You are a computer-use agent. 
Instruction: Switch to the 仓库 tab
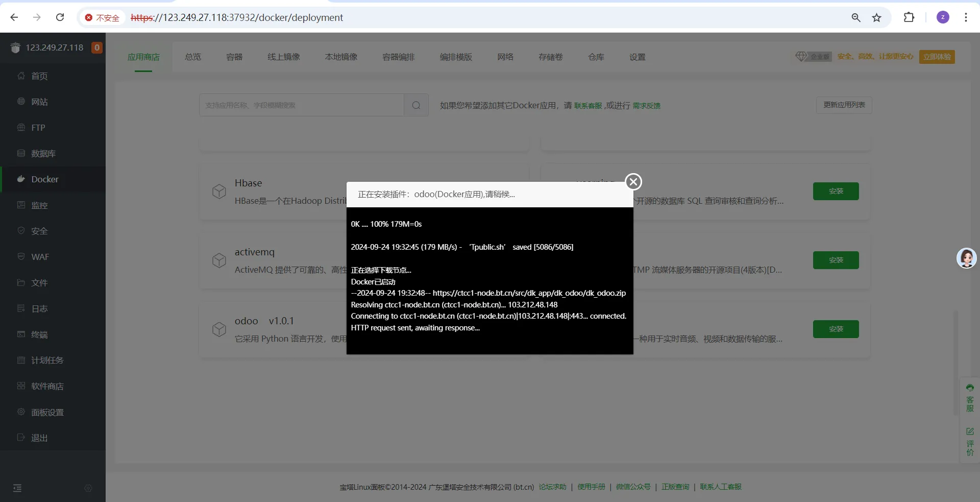tap(596, 57)
